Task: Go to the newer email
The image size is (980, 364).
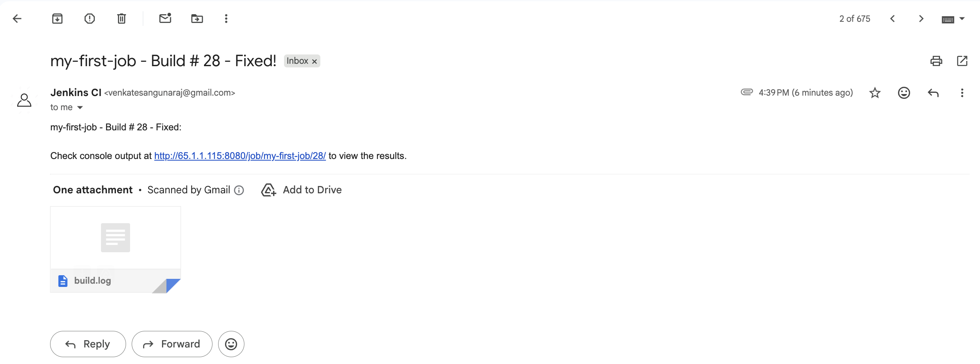Action: (893, 19)
